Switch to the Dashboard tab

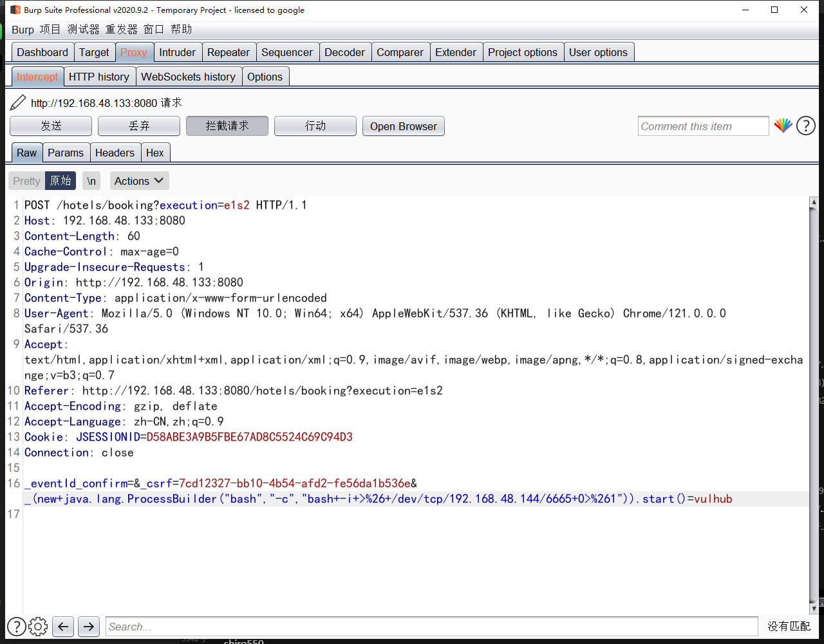tap(42, 52)
